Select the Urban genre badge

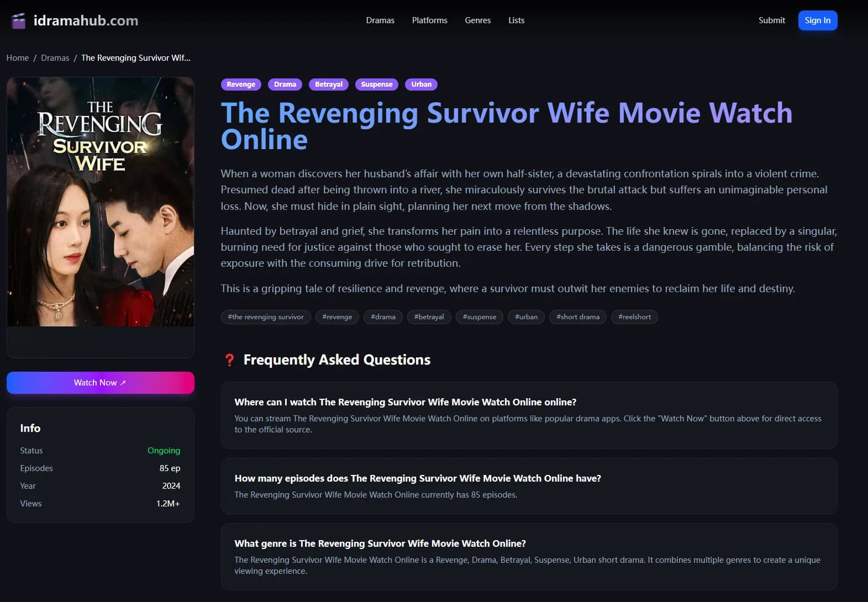421,85
